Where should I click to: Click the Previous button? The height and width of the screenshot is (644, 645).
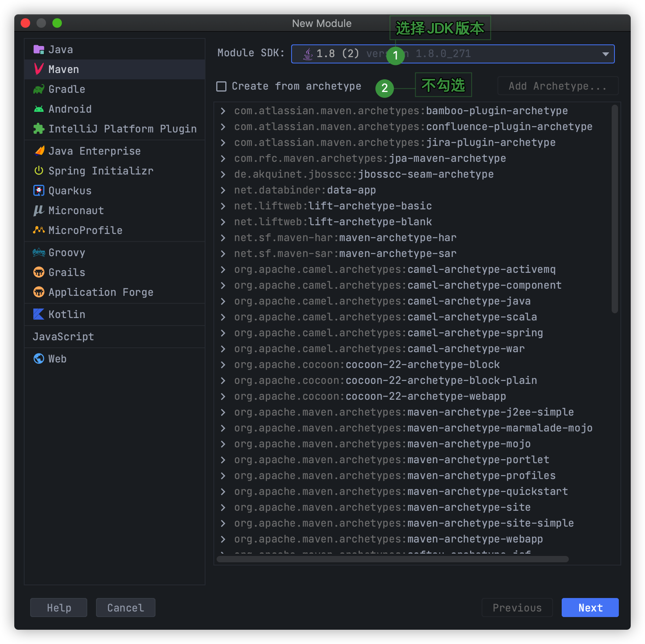517,608
